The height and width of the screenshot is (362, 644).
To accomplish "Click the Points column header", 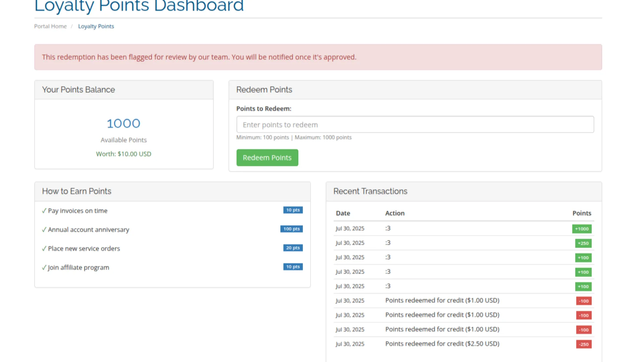I will click(x=581, y=213).
